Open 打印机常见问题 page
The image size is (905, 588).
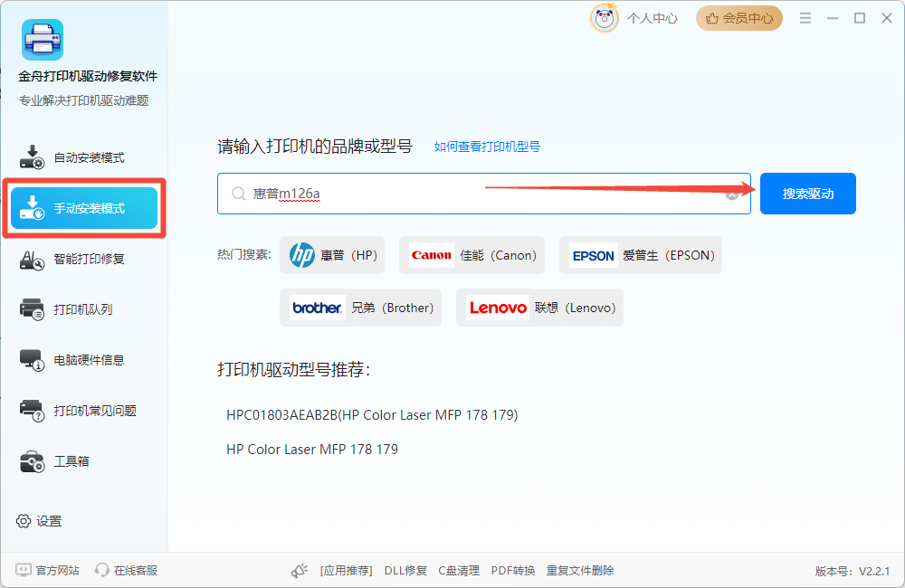pyautogui.click(x=84, y=411)
